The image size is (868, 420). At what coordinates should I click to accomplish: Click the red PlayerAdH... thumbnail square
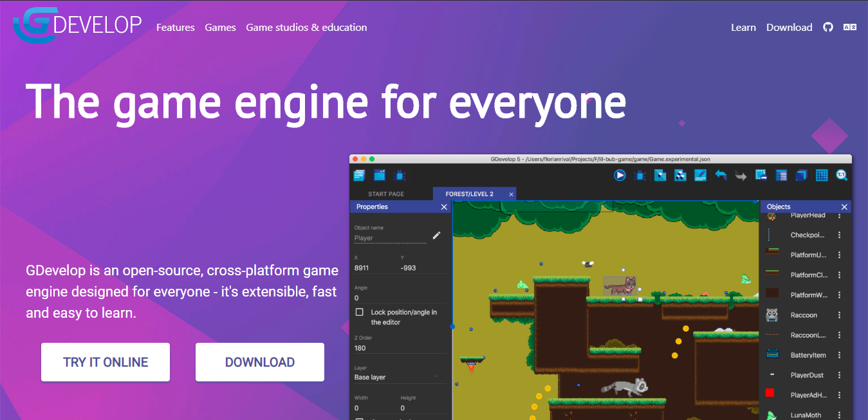pyautogui.click(x=770, y=393)
